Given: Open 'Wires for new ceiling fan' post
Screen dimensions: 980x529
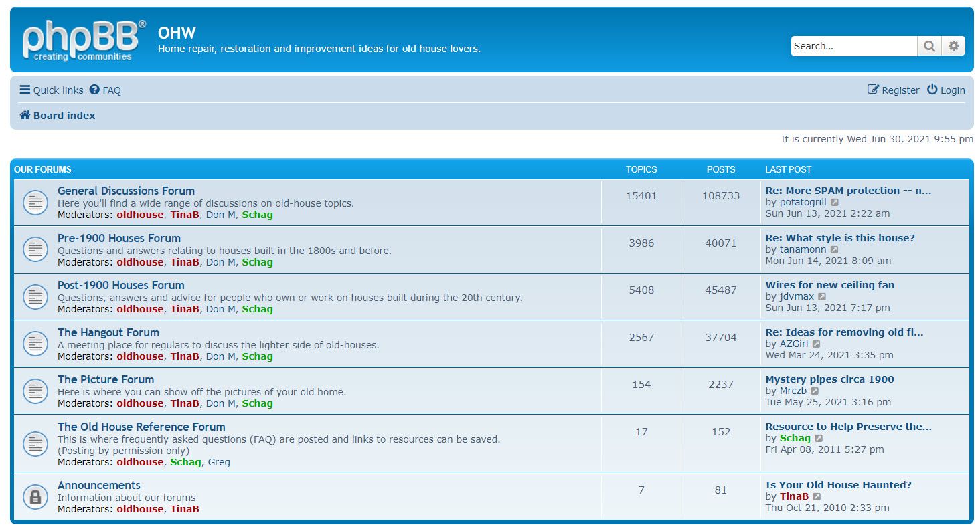Looking at the screenshot, I should (x=830, y=285).
